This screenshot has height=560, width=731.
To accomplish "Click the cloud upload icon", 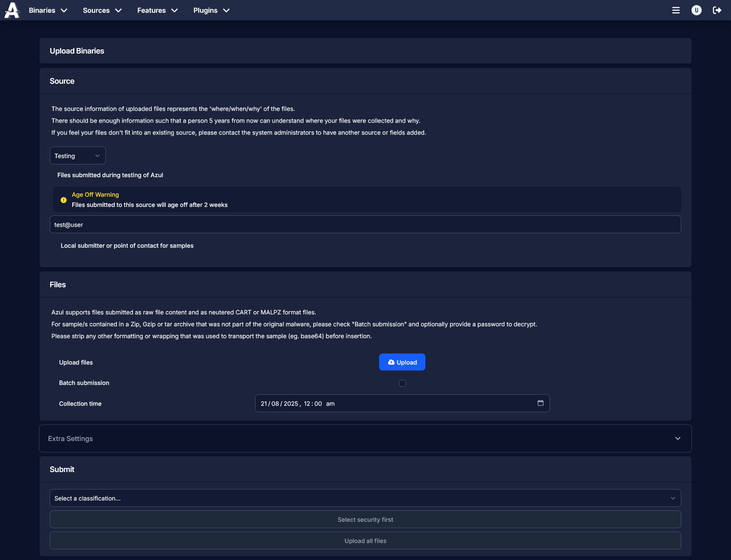I will tap(391, 362).
